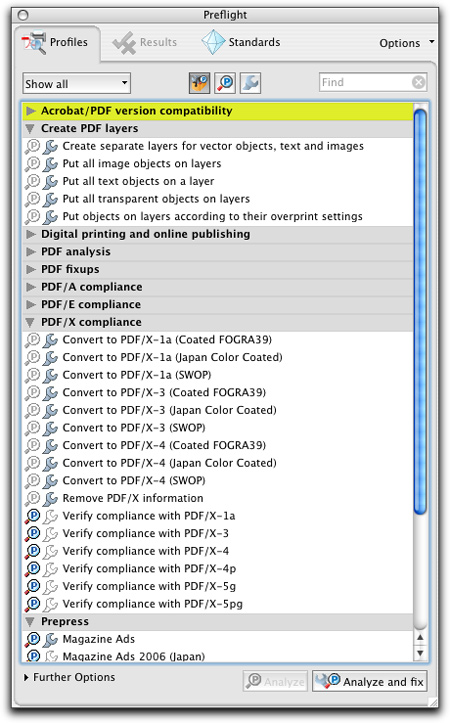
Task: Click wrench icon beside Put all text objects
Action: click(50, 181)
